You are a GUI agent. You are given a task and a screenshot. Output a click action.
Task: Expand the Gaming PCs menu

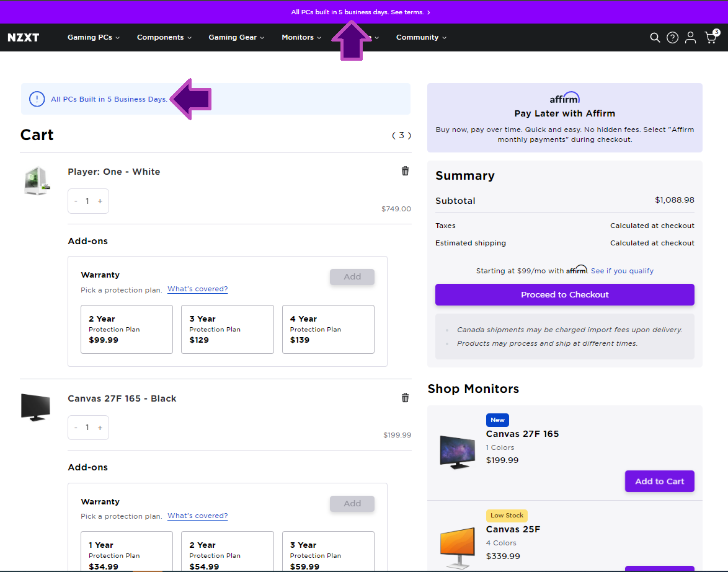93,38
